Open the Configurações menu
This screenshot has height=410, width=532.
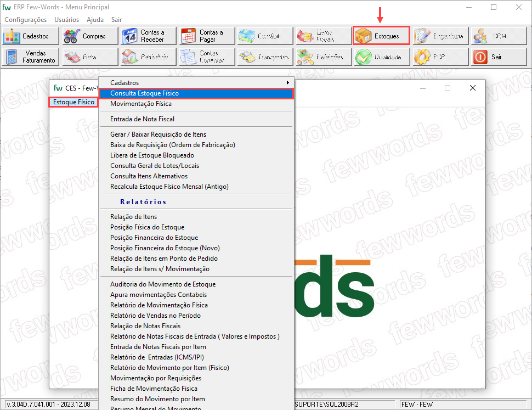25,20
